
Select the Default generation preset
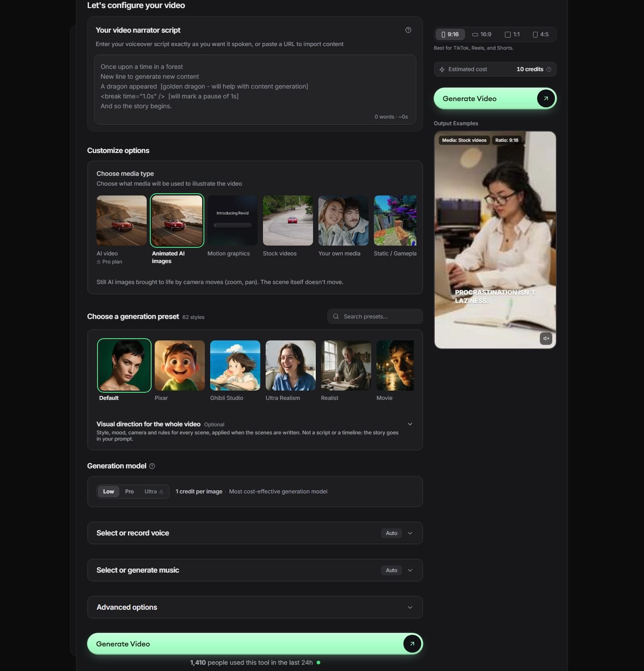pos(124,365)
